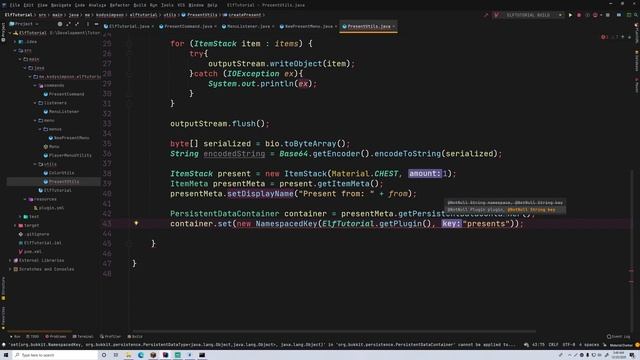The image size is (640, 360).
Task: Open the Terminal tool window
Action: pos(83,337)
